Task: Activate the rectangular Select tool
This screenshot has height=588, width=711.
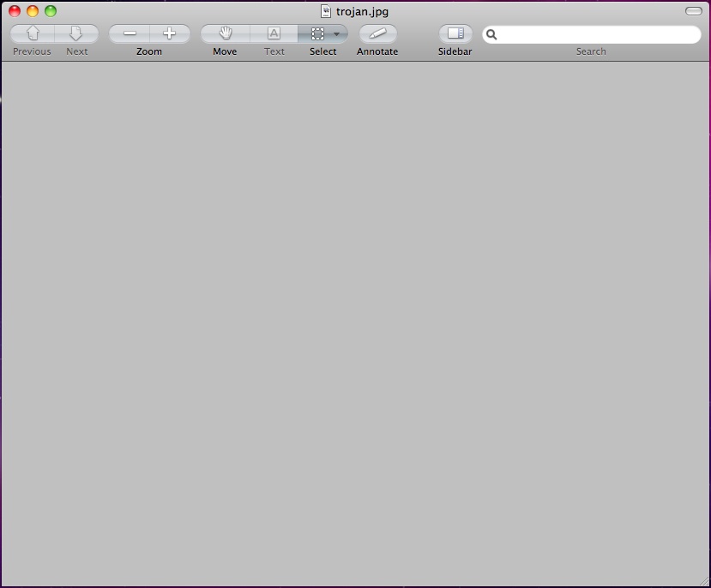Action: coord(317,34)
